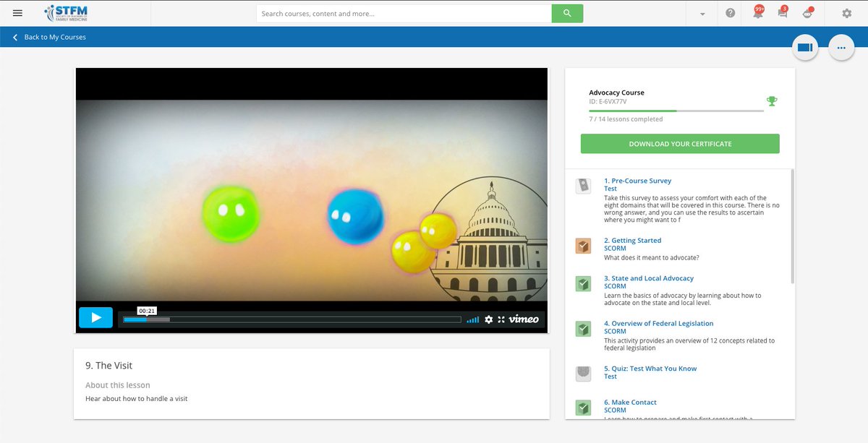Click the STFM logo
868x443 pixels.
[66, 13]
